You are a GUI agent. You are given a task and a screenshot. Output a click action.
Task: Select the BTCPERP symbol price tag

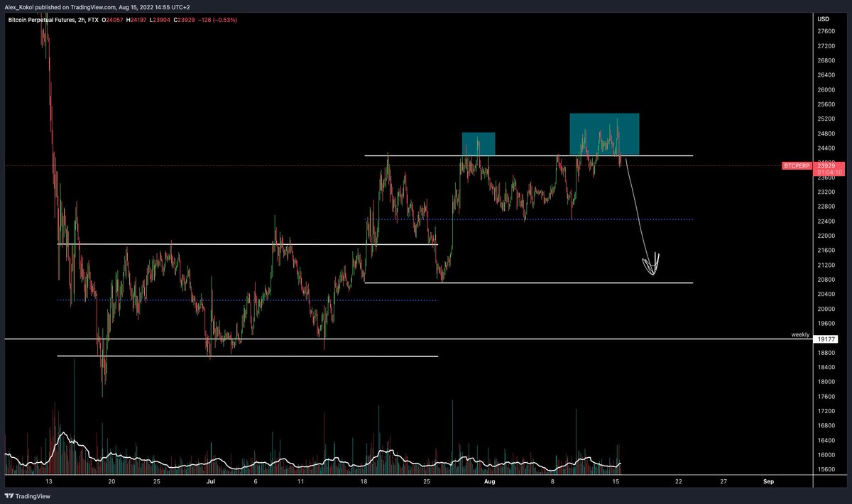(795, 165)
